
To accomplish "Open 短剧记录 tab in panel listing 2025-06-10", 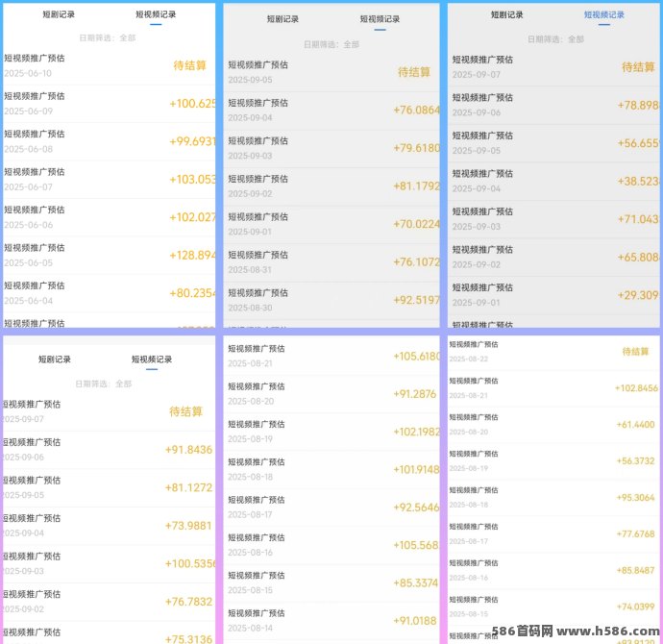I will [59, 14].
